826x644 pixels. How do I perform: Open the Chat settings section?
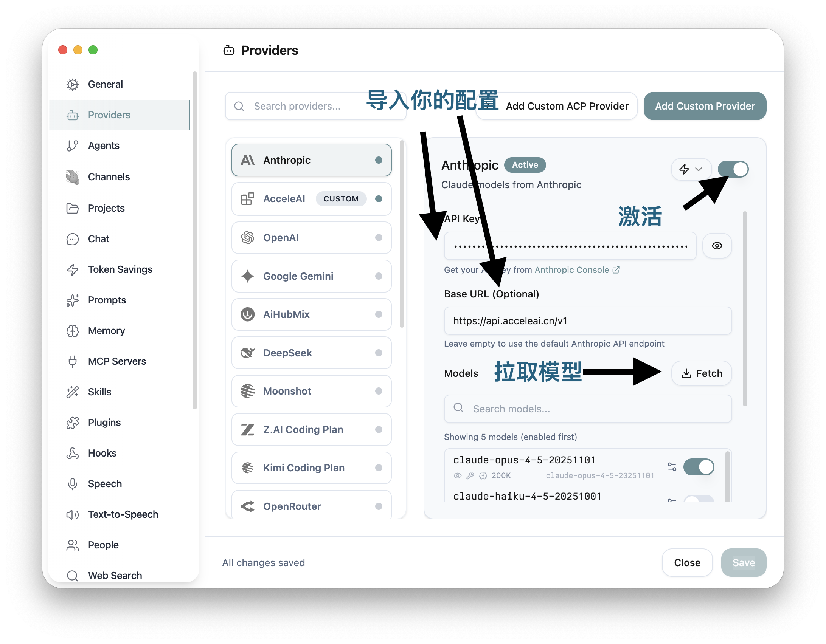click(98, 238)
